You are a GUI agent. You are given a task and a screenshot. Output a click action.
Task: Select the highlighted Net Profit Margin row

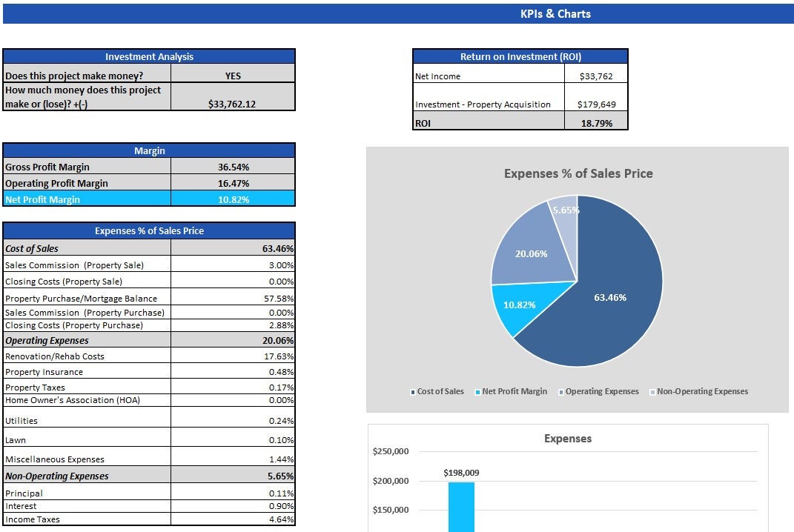pyautogui.click(x=149, y=199)
